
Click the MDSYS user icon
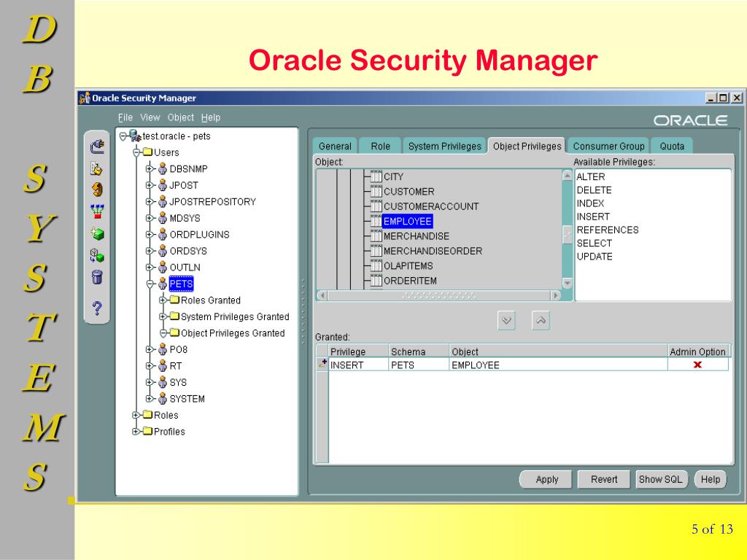(163, 218)
